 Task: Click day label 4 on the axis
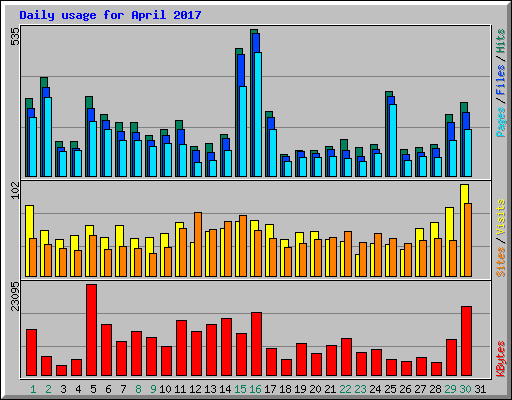[78, 389]
